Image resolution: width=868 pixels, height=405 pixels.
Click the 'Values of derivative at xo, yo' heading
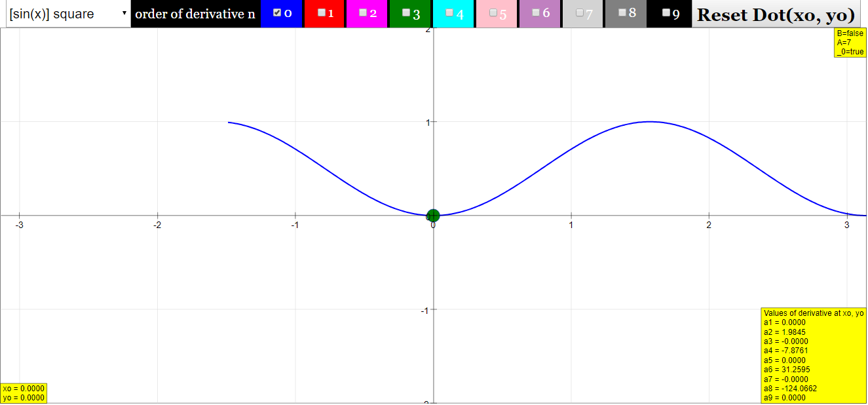tap(814, 313)
